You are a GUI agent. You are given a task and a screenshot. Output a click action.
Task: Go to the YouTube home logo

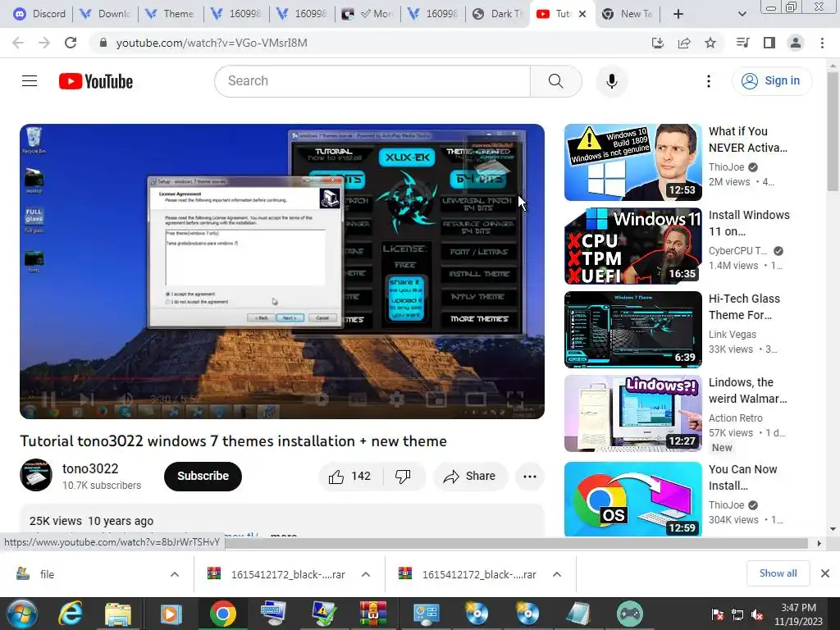click(96, 81)
